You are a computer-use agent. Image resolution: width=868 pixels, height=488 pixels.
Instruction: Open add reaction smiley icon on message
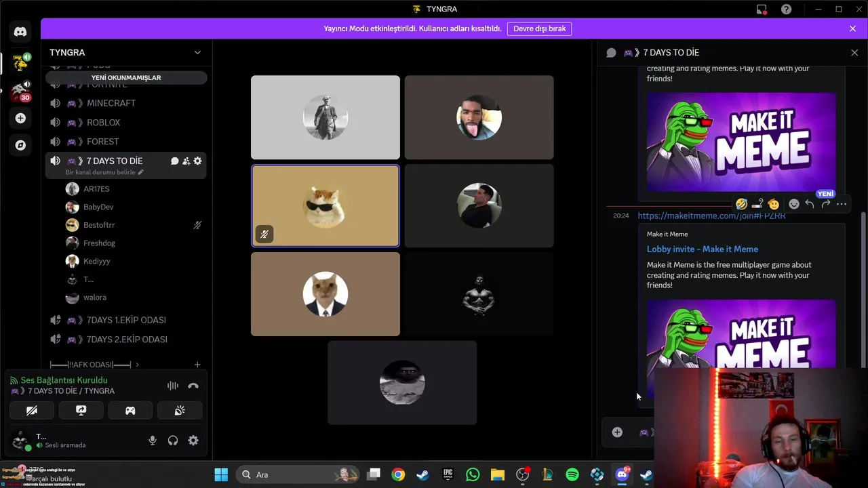click(x=793, y=204)
